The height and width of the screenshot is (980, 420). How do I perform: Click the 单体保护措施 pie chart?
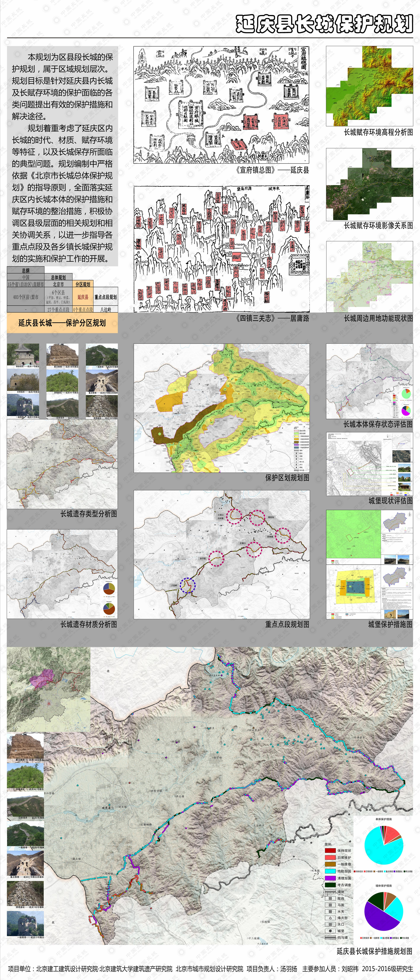click(x=384, y=845)
